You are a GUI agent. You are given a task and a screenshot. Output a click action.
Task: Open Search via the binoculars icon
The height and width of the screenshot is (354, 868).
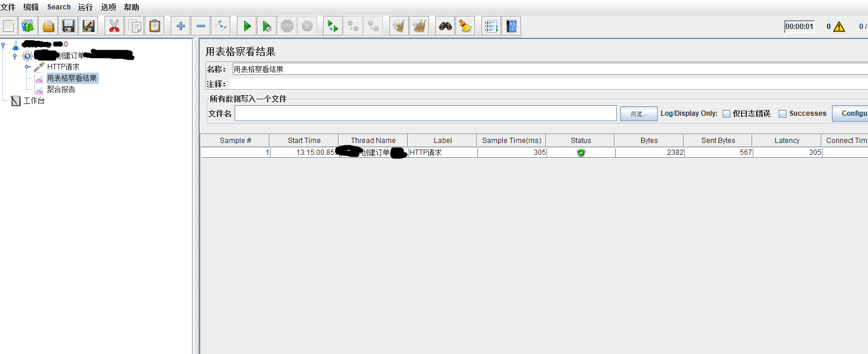point(446,26)
